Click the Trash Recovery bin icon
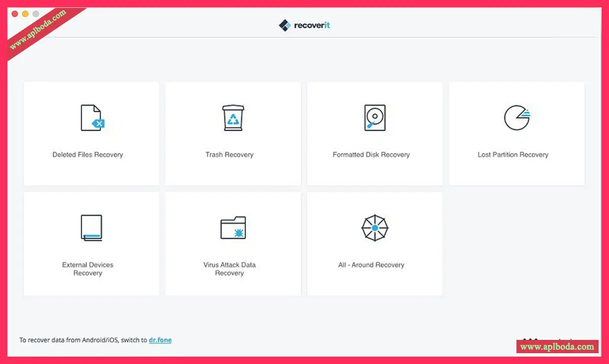Viewport: 609px width, 364px height. 233,118
